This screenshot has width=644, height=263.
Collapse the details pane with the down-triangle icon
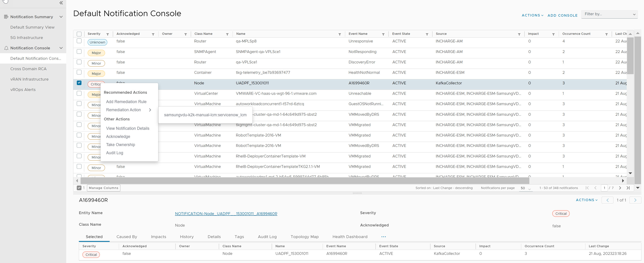point(638,188)
